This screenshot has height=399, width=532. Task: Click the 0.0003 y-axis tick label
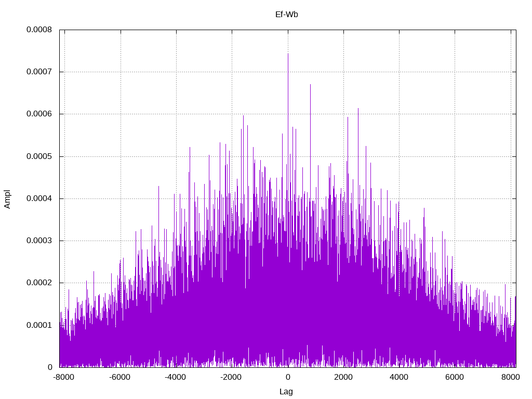[39, 241]
